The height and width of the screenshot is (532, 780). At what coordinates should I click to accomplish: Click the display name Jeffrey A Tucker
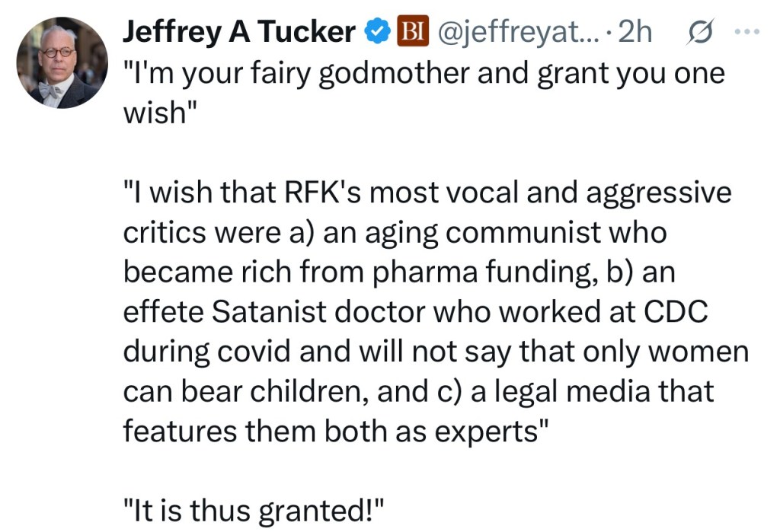pos(239,31)
